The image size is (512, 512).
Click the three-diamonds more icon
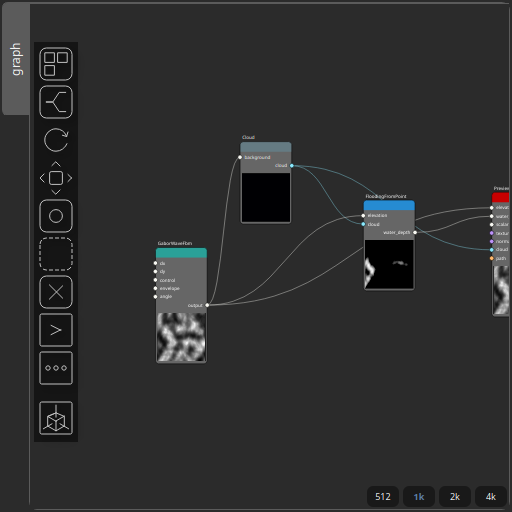pos(56,368)
